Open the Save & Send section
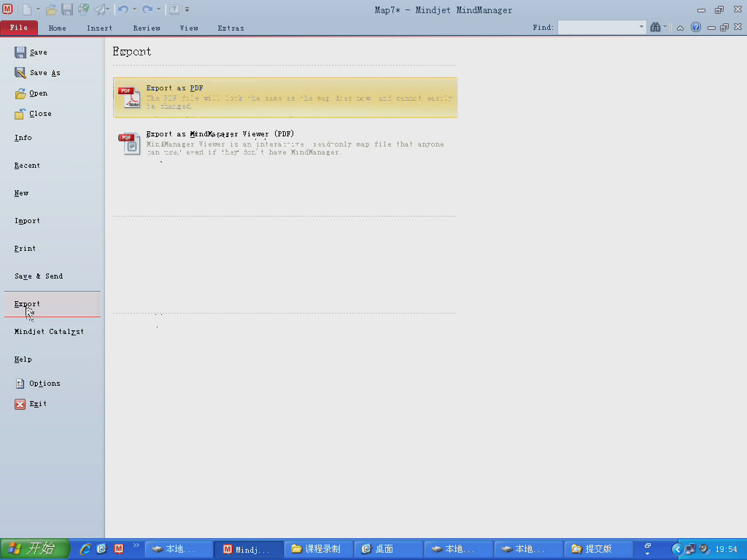Screen dimensions: 747x560 tap(39, 276)
